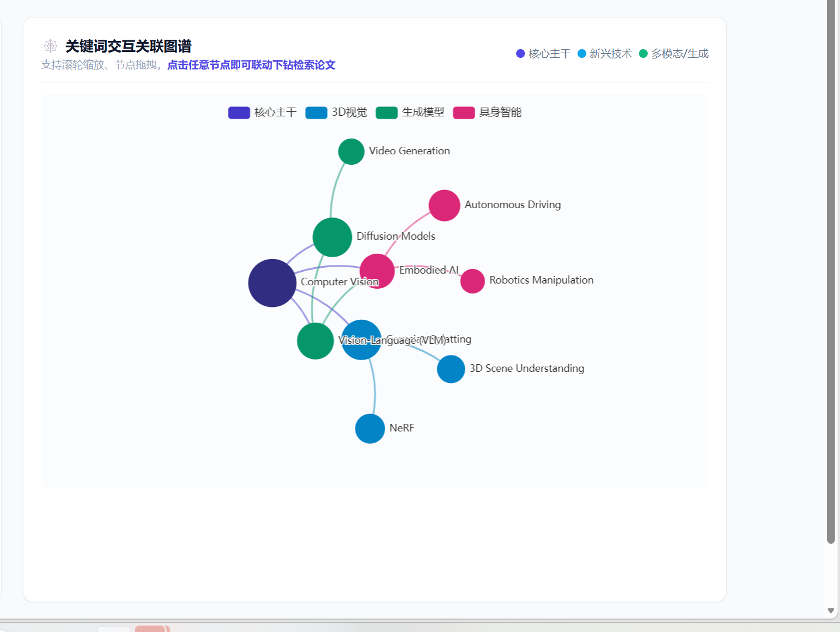The height and width of the screenshot is (632, 840).
Task: Select the Video Generation node
Action: click(351, 152)
